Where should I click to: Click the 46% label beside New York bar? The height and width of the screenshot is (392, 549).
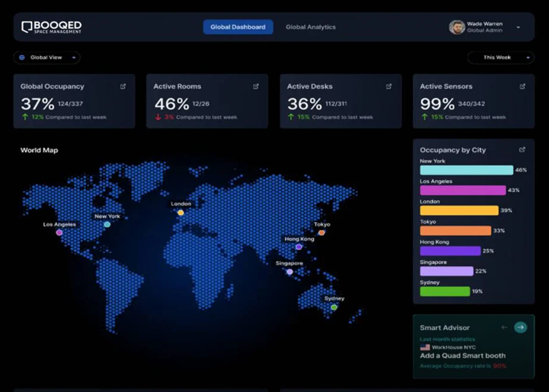521,170
